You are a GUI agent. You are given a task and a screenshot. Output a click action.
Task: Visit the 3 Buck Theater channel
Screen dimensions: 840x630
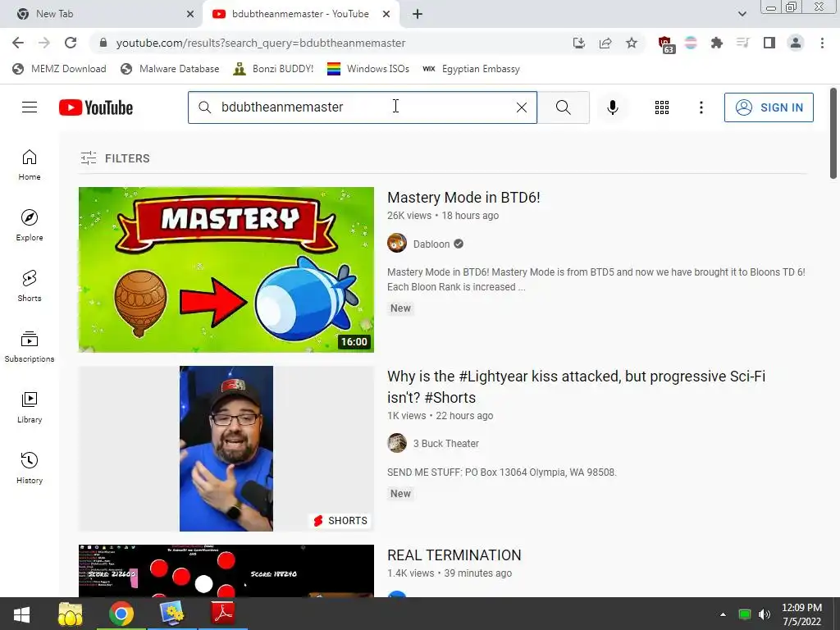(445, 444)
